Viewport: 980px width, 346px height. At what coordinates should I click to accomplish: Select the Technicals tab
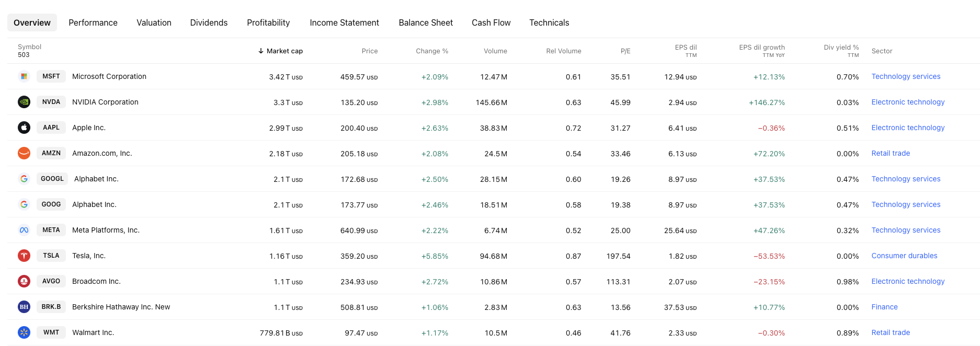549,23
